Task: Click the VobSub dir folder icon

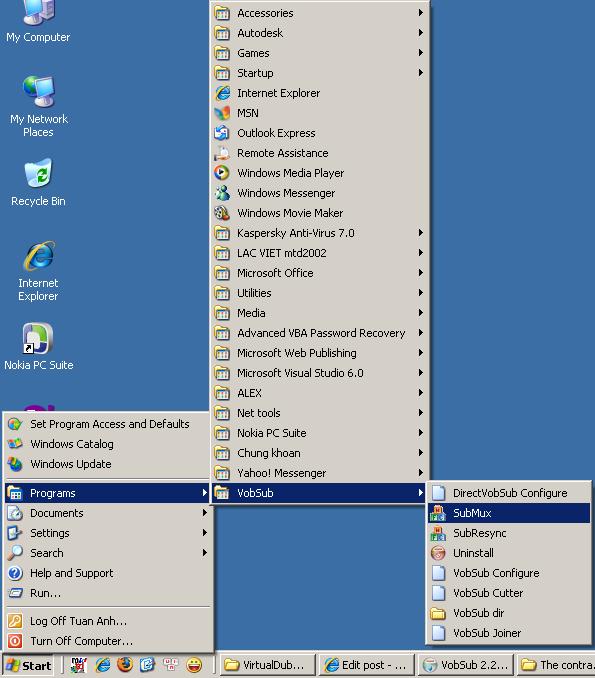Action: pos(438,613)
